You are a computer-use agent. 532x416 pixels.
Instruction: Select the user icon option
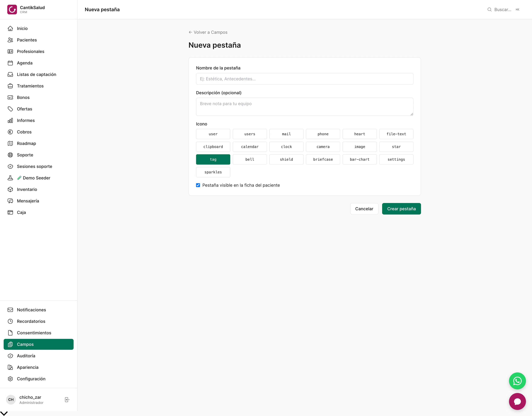[x=213, y=134]
